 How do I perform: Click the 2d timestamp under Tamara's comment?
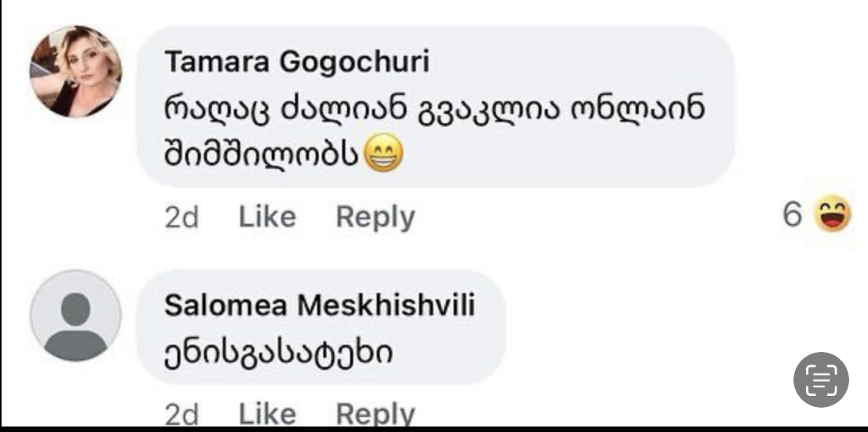(x=181, y=218)
